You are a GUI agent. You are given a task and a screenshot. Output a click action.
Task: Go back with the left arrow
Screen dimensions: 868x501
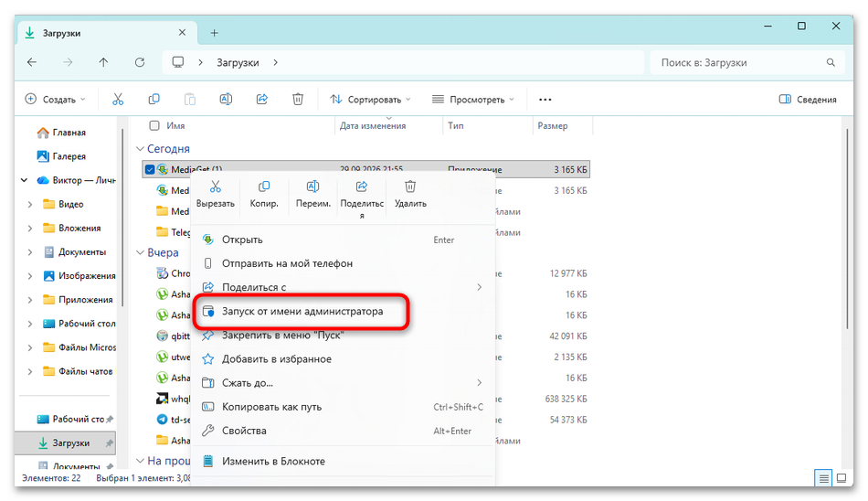point(32,62)
